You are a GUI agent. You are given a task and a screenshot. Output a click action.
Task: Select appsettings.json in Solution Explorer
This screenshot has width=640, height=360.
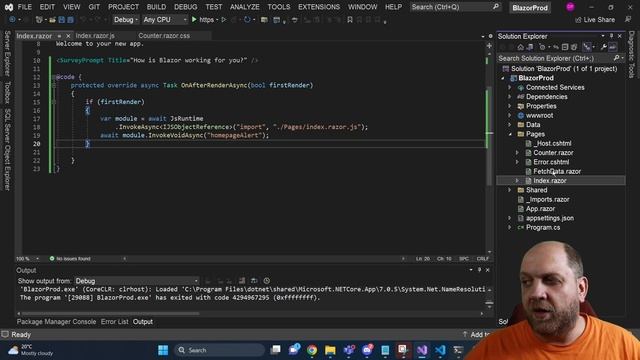tap(549, 218)
